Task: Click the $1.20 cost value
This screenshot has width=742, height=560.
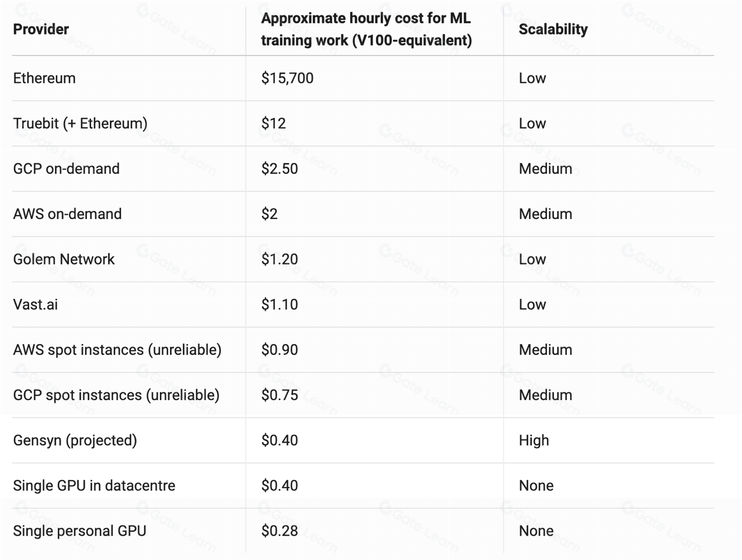Action: [279, 259]
